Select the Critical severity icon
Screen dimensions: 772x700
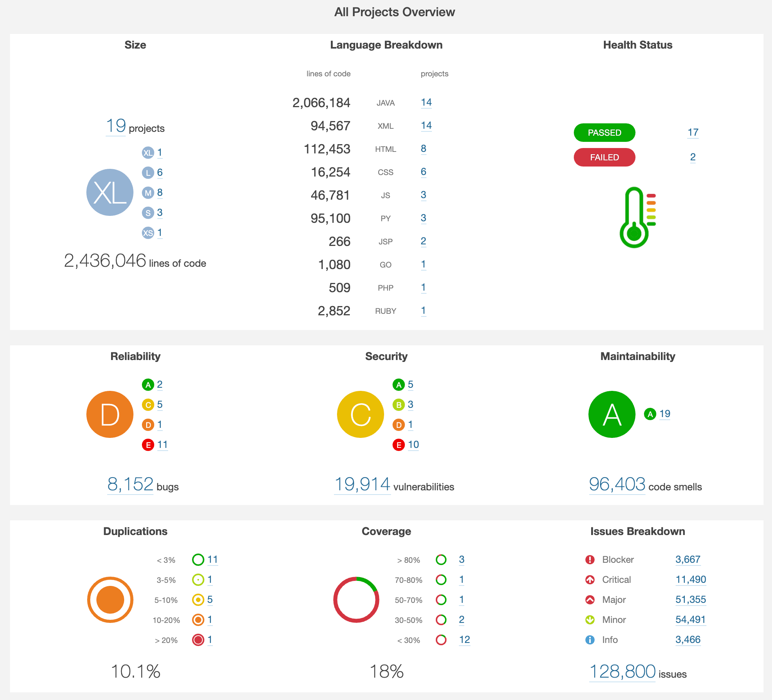click(x=590, y=580)
